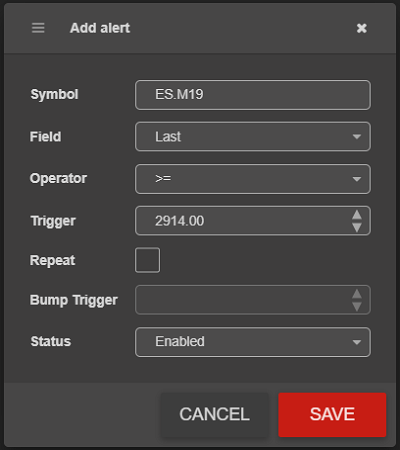Screen dimensions: 400x450
Task: Click Bump Trigger up arrow
Action: (x=357, y=294)
